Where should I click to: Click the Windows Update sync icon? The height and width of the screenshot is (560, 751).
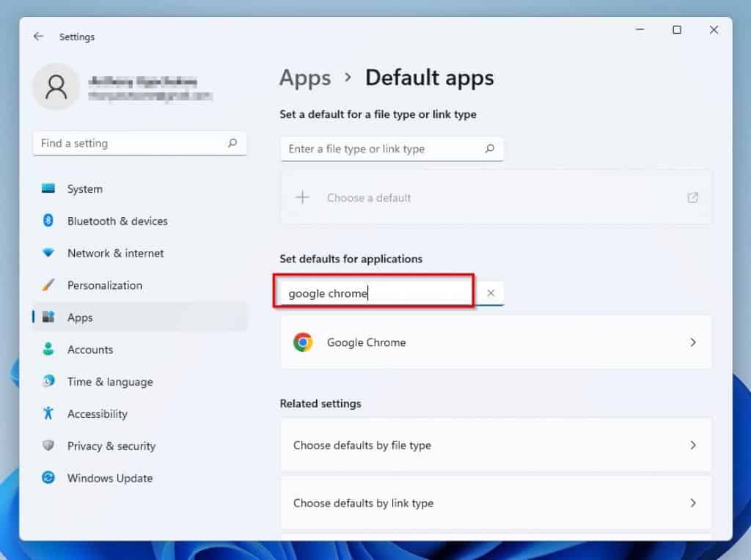tap(48, 477)
